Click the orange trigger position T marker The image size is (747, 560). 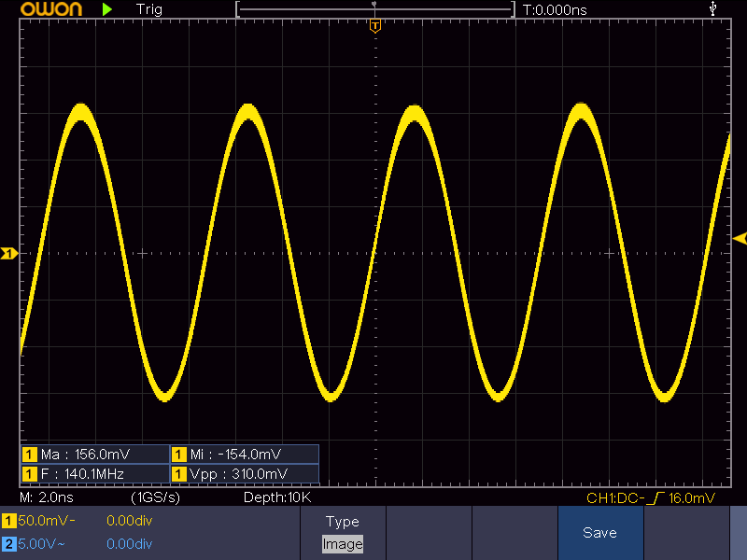tap(375, 26)
